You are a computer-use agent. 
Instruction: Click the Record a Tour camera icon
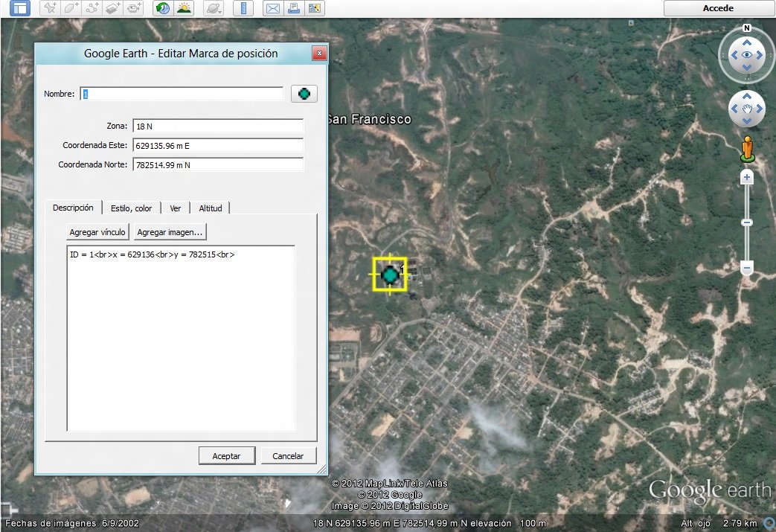click(x=134, y=8)
